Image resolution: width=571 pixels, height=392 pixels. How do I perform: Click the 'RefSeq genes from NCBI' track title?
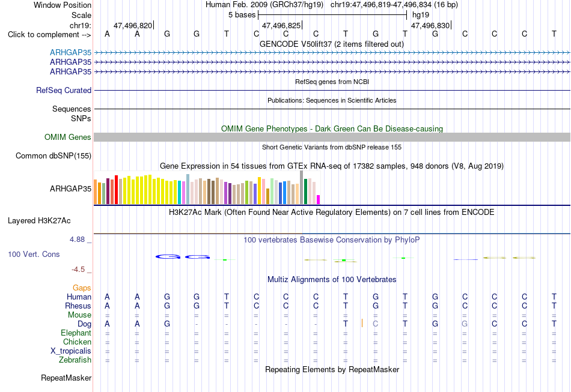[x=332, y=82]
